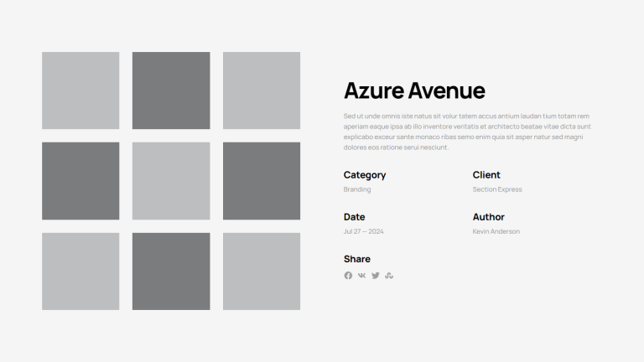Viewport: 644px width, 362px height.
Task: Click the top-right light gray thumbnail
Action: (262, 90)
